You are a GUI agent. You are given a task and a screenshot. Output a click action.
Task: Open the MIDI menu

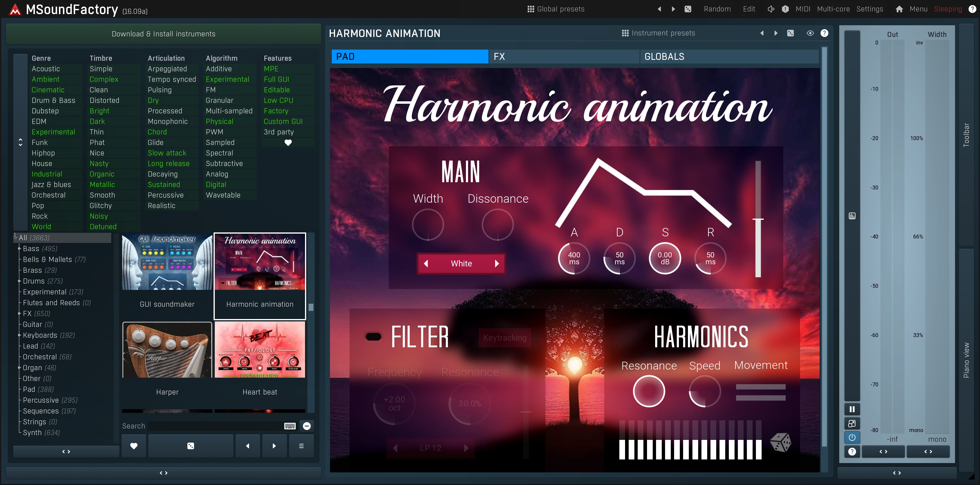coord(803,9)
